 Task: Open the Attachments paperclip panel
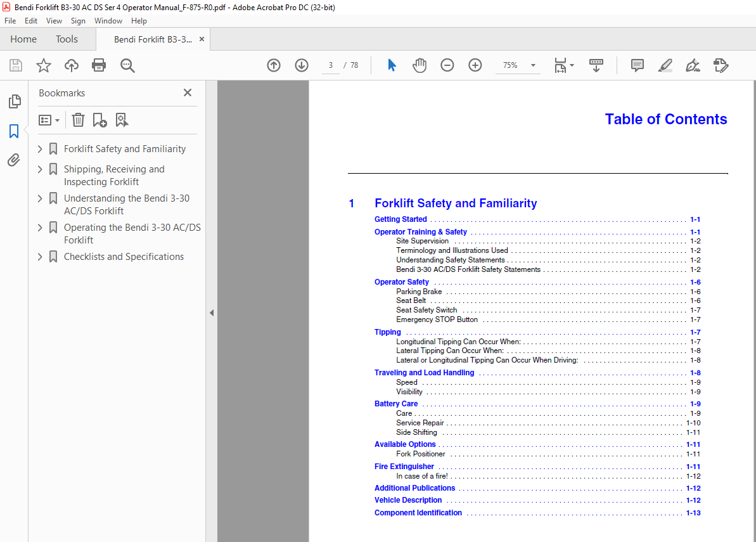pyautogui.click(x=14, y=160)
